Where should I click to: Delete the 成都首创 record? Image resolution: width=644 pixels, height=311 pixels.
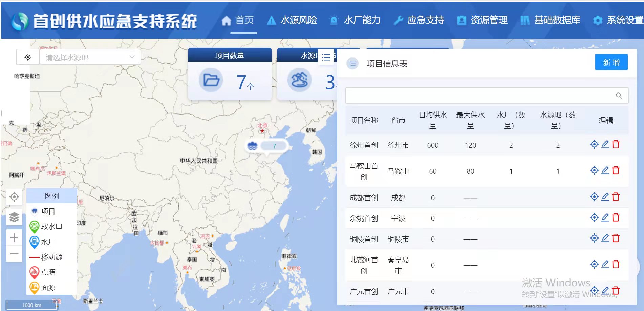click(x=616, y=197)
